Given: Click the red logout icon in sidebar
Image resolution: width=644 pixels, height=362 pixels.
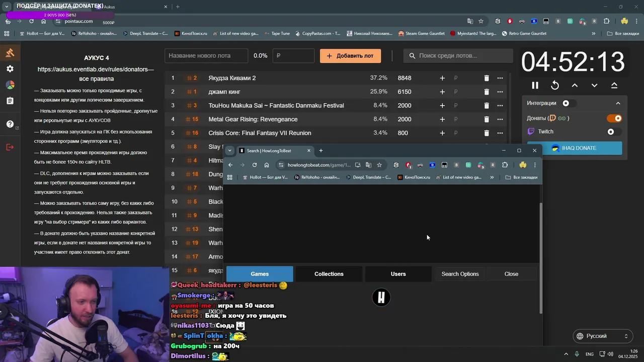Looking at the screenshot, I should click(x=10, y=147).
